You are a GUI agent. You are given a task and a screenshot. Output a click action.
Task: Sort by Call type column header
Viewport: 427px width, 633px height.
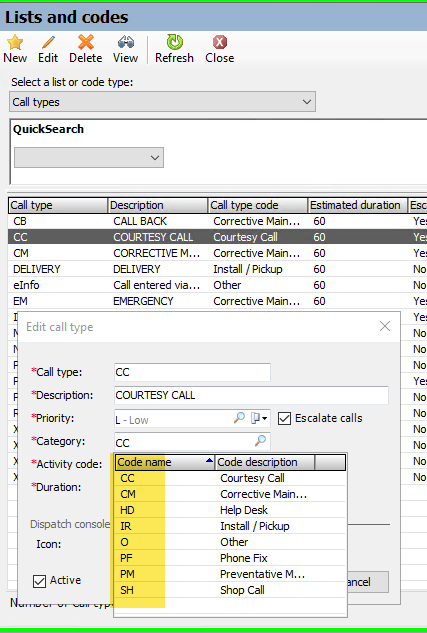[58, 205]
